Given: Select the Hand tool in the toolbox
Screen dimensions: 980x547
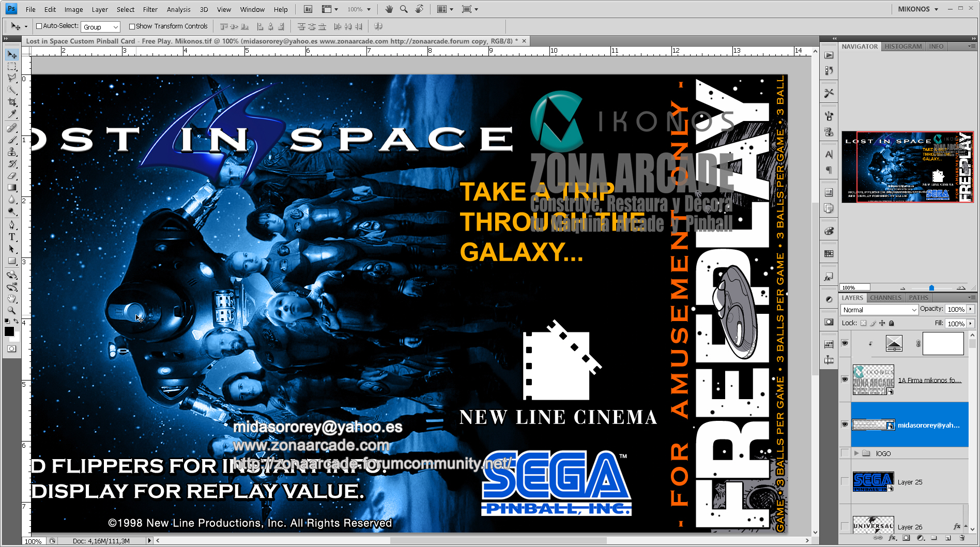Looking at the screenshot, I should coord(12,298).
